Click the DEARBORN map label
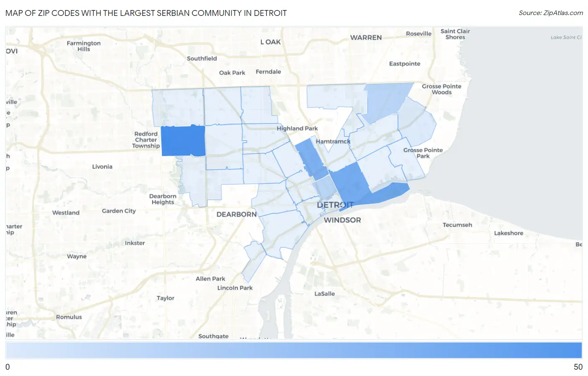588x376 pixels. click(237, 214)
